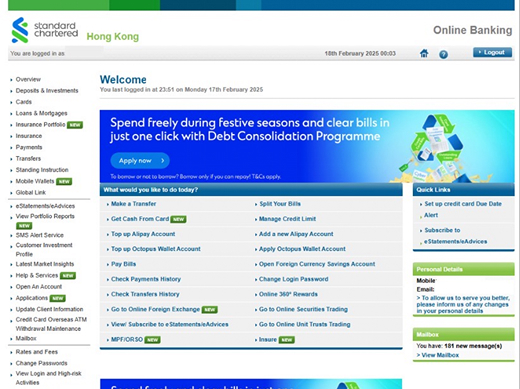This screenshot has height=389, width=520.
Task: Click Subscribe to eStatements/eAdvices quick link
Action: pyautogui.click(x=455, y=236)
